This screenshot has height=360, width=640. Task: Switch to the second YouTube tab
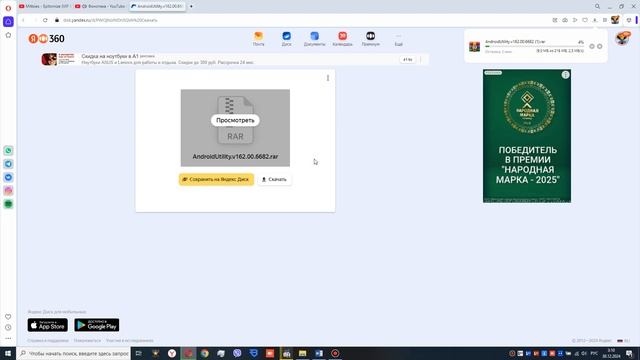(100, 7)
